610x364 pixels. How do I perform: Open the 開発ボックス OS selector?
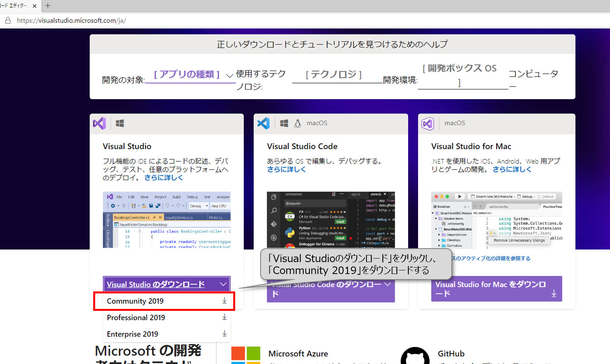[x=463, y=75]
